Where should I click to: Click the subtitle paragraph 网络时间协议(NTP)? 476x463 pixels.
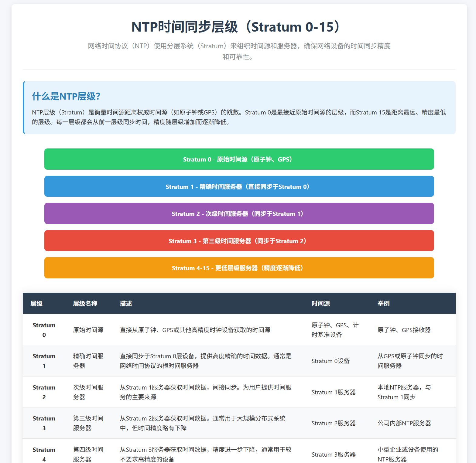[x=239, y=51]
